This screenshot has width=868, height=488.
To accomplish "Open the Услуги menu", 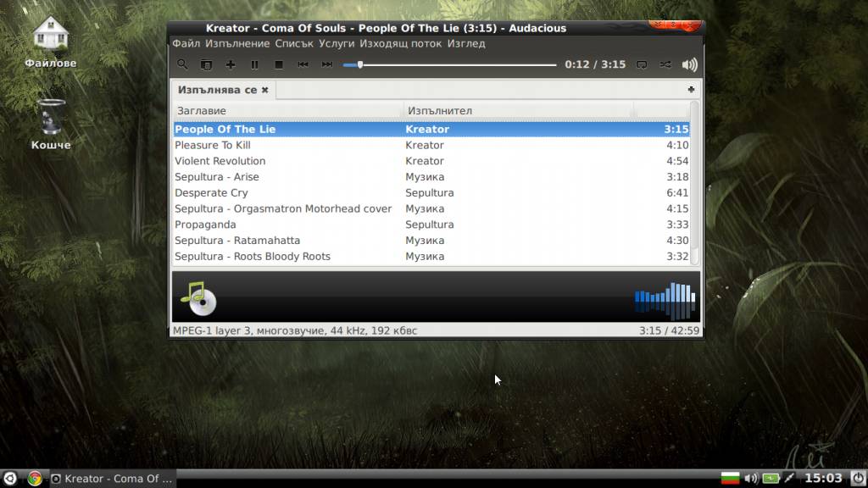I will (337, 44).
